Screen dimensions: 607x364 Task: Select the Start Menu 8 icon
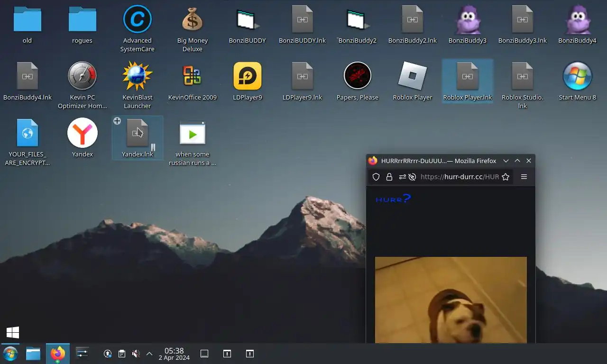(577, 76)
